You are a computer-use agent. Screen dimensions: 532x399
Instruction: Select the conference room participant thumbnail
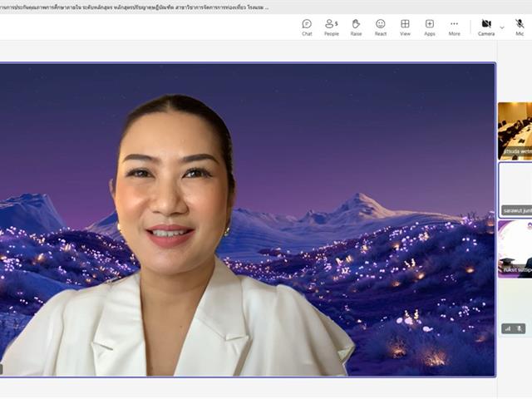515,131
